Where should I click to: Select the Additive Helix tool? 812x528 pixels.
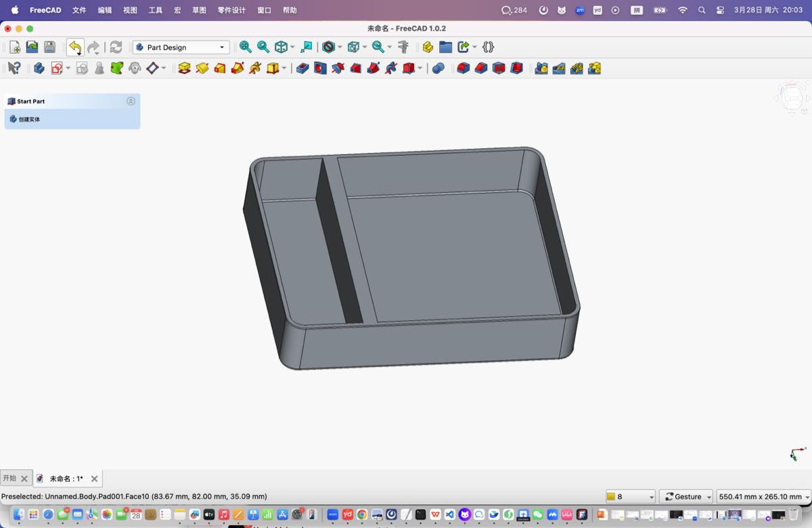[255, 68]
